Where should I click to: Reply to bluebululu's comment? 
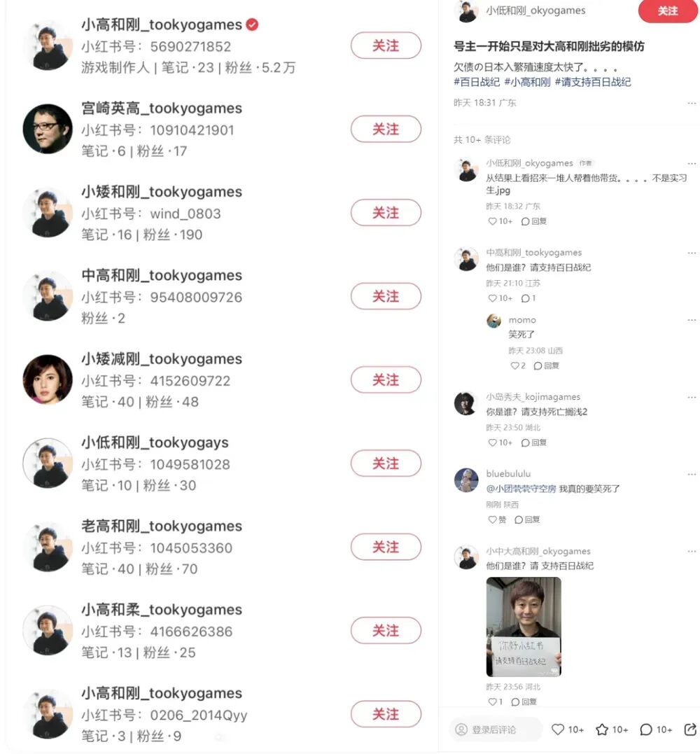coord(527,519)
